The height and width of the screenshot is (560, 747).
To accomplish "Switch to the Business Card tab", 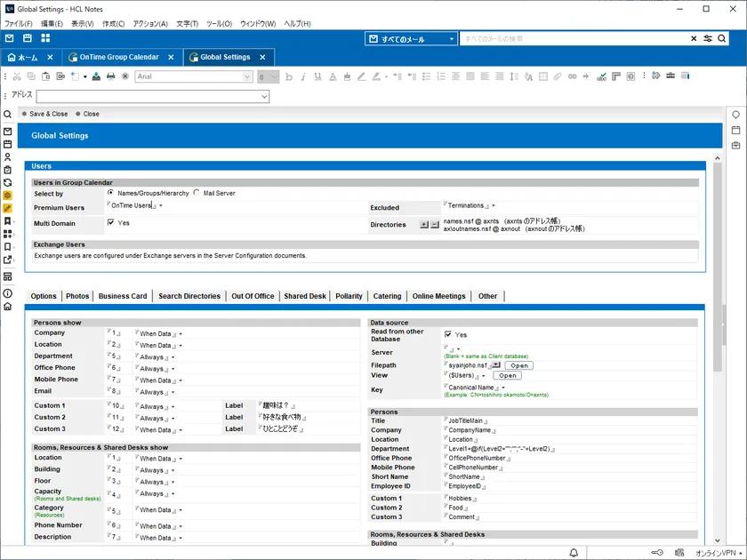I will tap(123, 296).
